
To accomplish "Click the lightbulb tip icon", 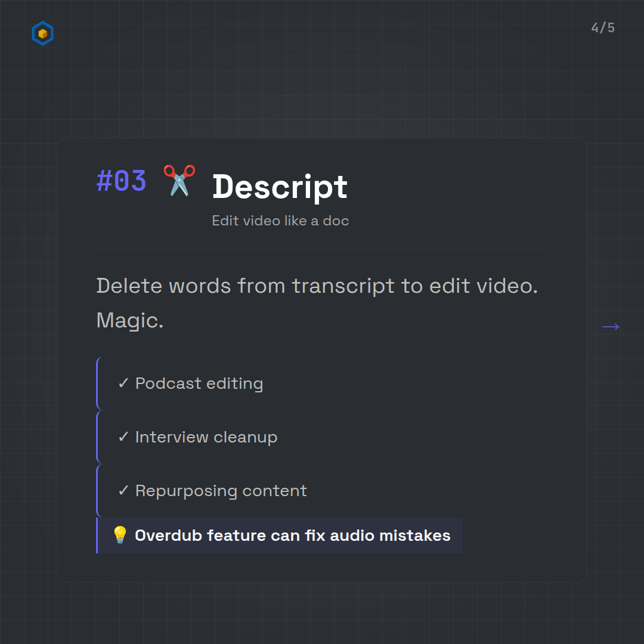I will coord(120,535).
